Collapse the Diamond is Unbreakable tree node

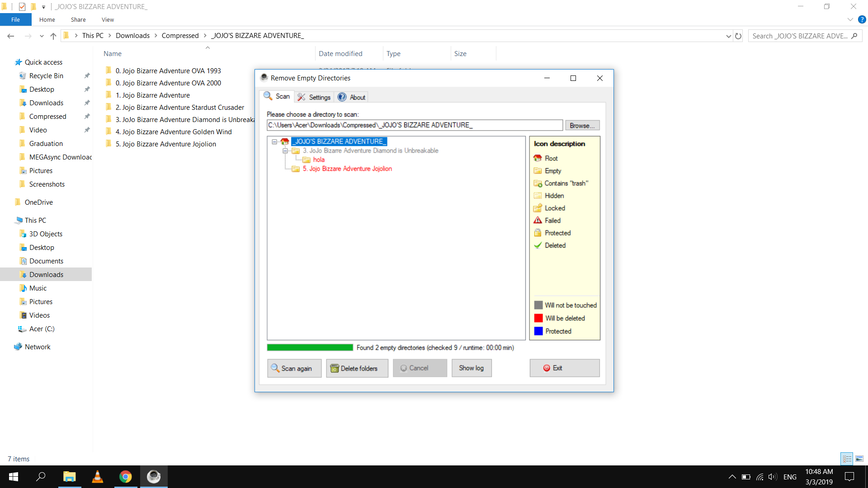pos(285,151)
